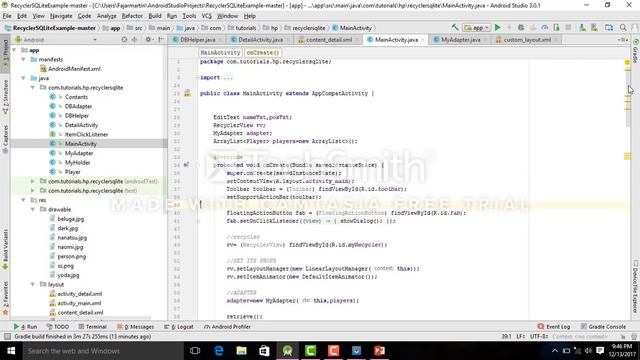Click the Search Everywhere magnifier icon
The image size is (640, 360).
pos(623,28)
